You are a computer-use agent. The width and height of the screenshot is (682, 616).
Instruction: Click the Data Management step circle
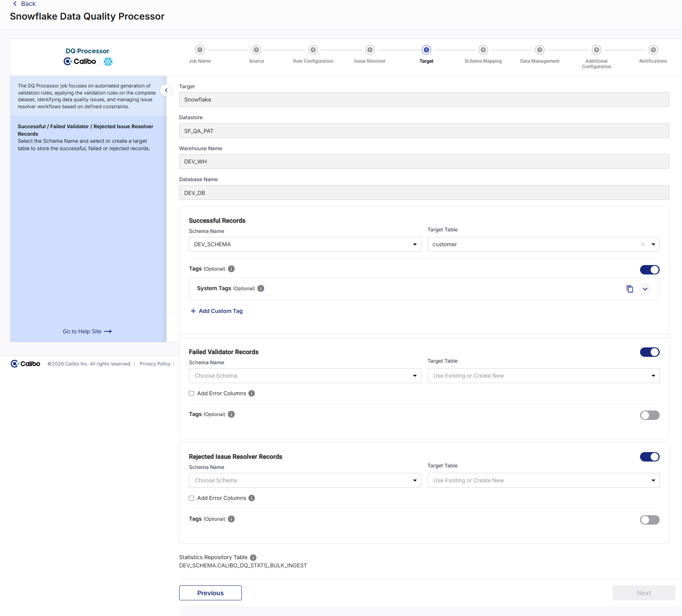pos(540,50)
